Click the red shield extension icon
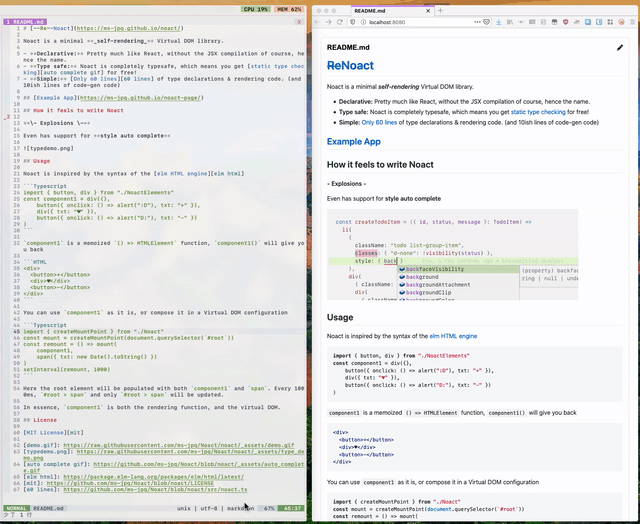The image size is (640, 524). click(565, 22)
